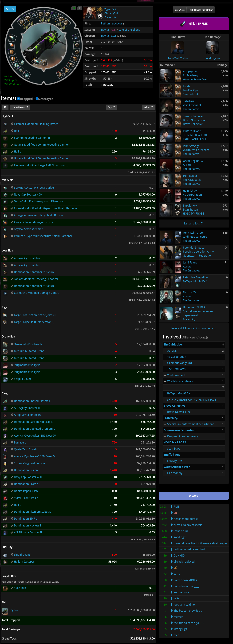Screen dimensions: 233x644
Task: Click the Succubus frigate icon
Action: [5, 588]
